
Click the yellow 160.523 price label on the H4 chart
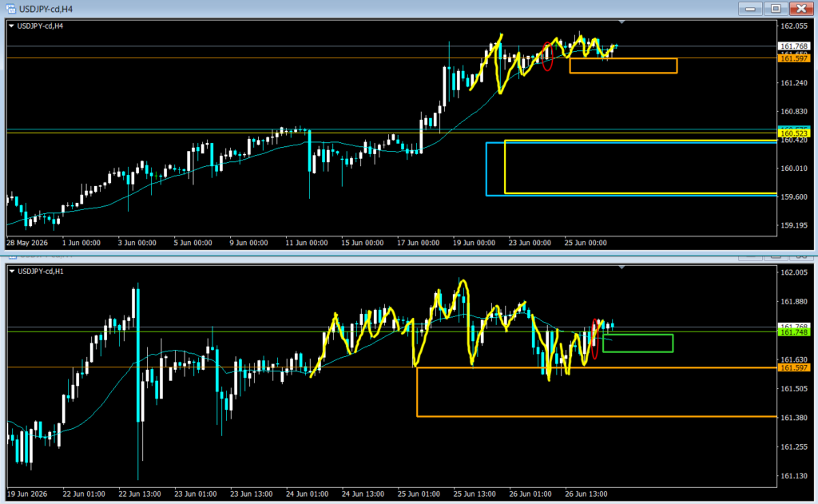click(x=794, y=133)
